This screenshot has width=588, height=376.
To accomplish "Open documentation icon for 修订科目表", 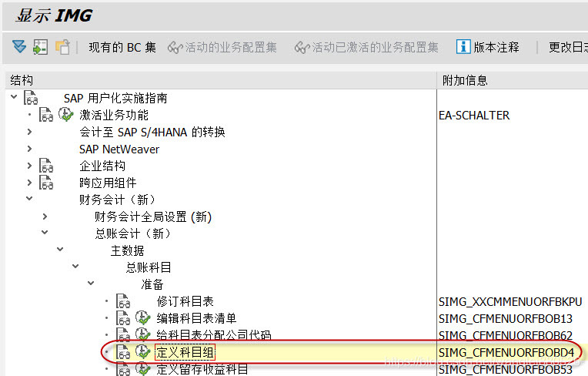I will coord(123,301).
